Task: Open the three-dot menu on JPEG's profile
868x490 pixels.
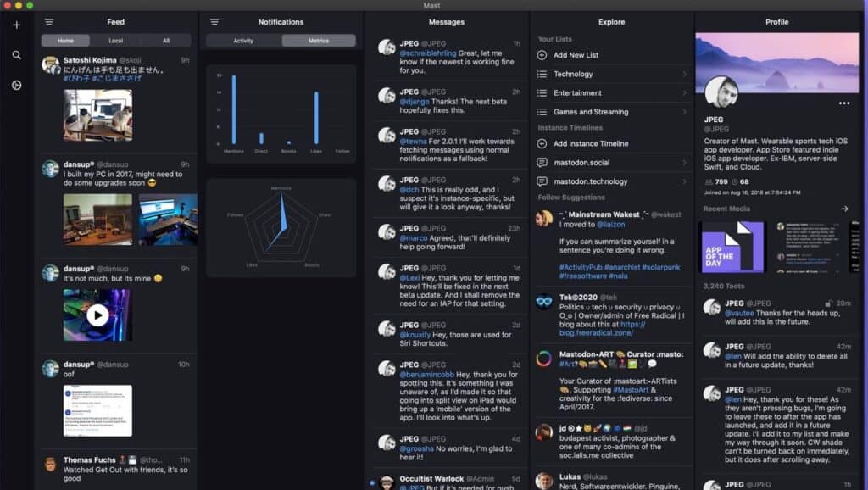Action: (843, 103)
